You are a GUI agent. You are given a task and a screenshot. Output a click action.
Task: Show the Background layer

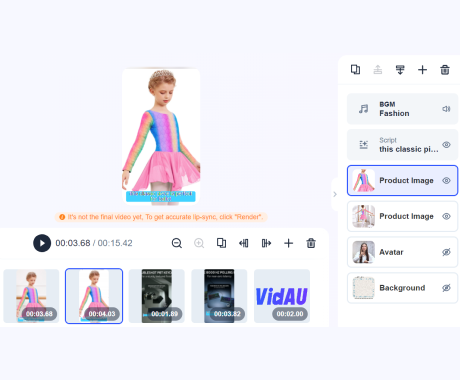click(x=446, y=288)
